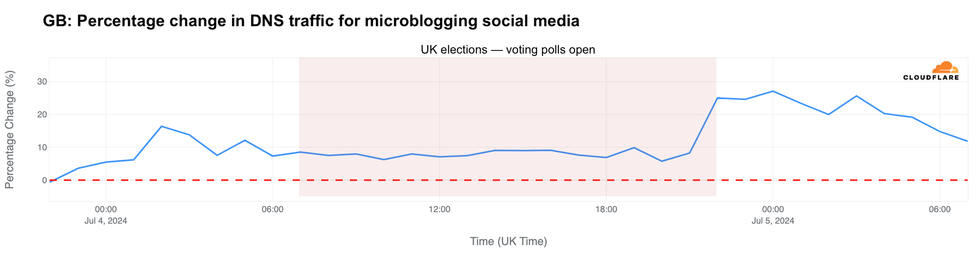This screenshot has width=980, height=253.
Task: Click the 20 label on the y-axis
Action: 42,115
